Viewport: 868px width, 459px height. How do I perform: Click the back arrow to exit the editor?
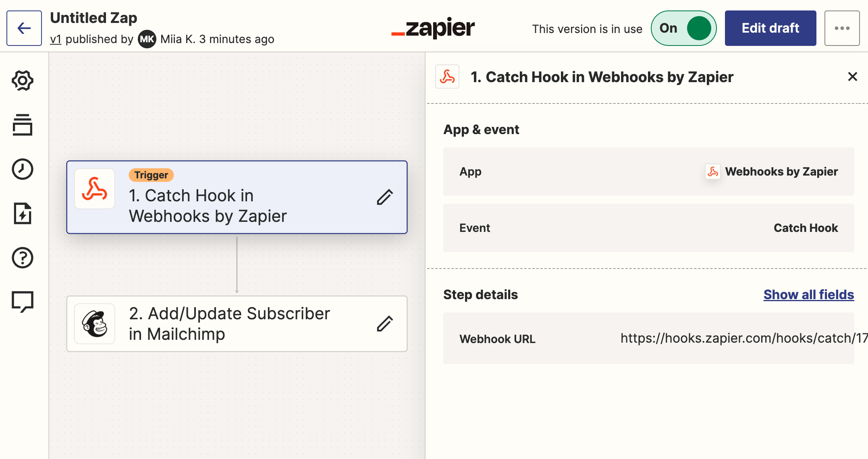(24, 28)
